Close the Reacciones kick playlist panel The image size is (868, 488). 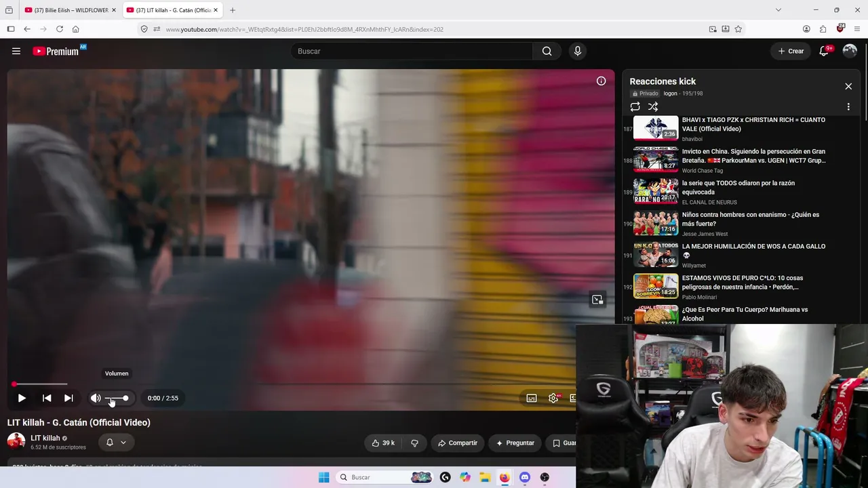click(848, 86)
